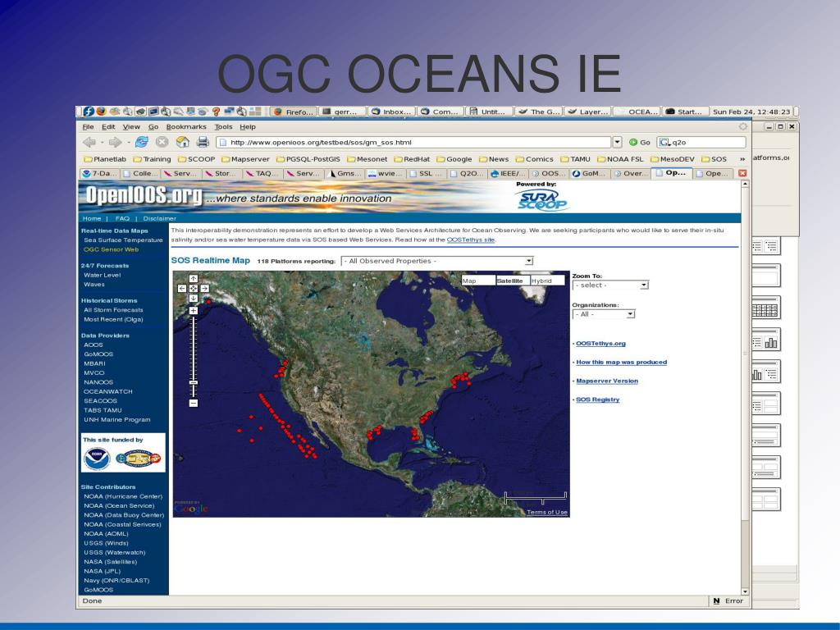Open the Organizations dropdown
Image resolution: width=840 pixels, height=630 pixels.
point(603,314)
